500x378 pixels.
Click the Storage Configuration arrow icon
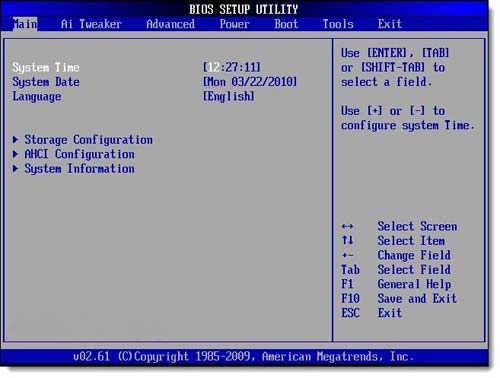pyautogui.click(x=15, y=139)
